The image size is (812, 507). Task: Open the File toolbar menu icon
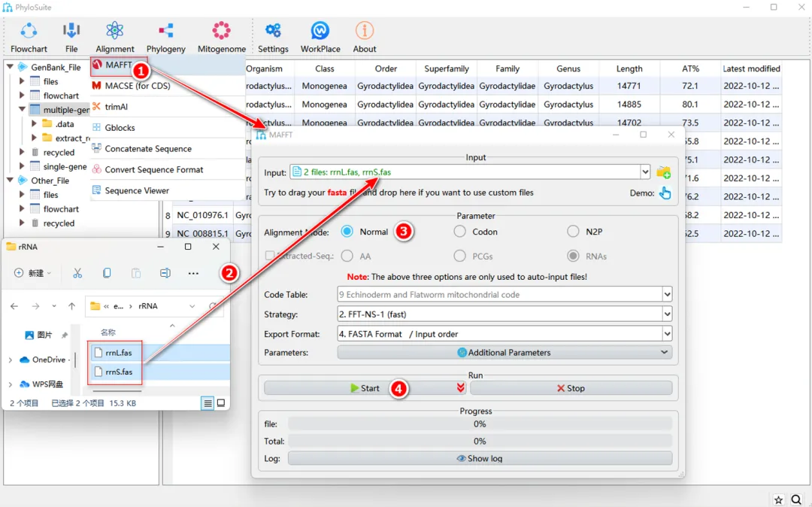pyautogui.click(x=71, y=38)
